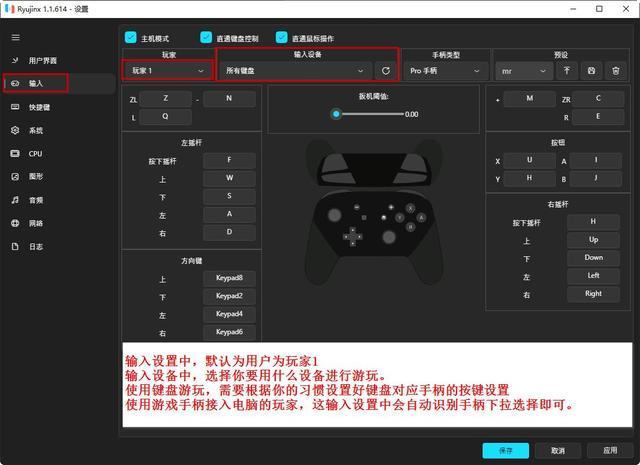Open the 所有键盘 input device dropdown

(295, 71)
